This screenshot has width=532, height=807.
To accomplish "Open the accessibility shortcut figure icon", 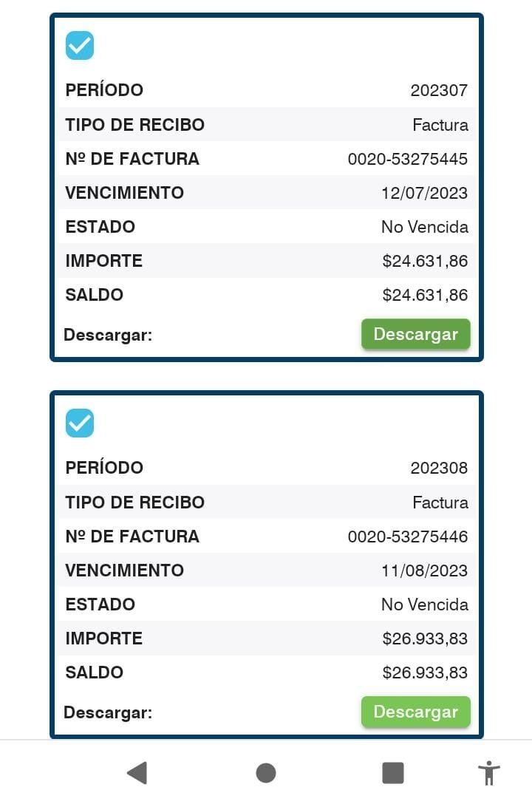I will click(489, 772).
